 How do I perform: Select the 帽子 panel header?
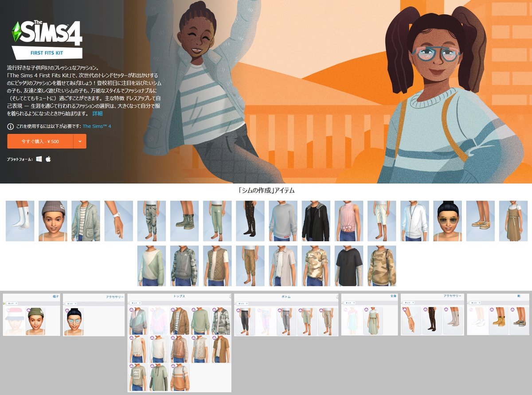tap(55, 296)
